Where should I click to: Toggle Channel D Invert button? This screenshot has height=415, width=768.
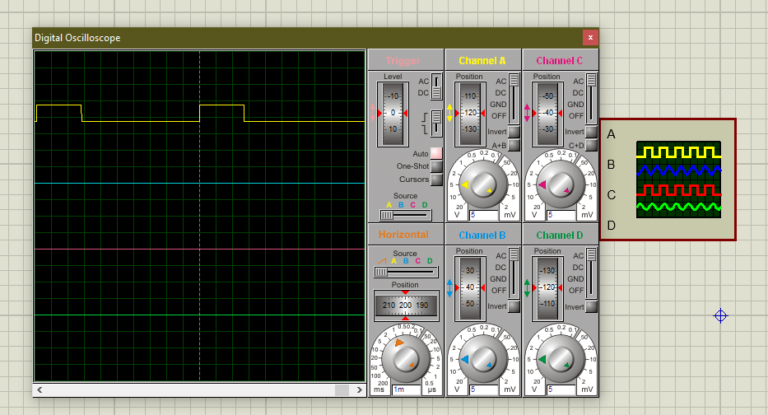(591, 307)
